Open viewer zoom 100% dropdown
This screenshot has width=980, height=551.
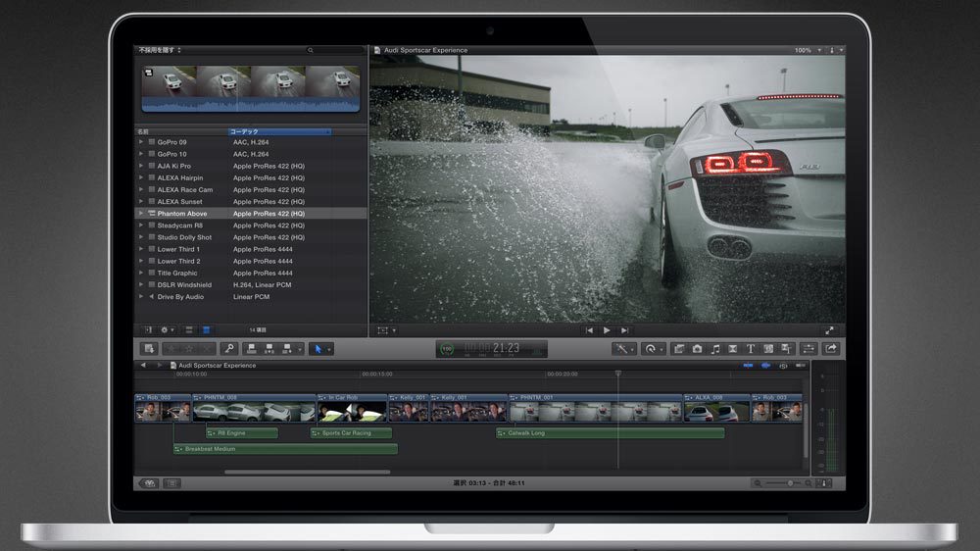808,50
